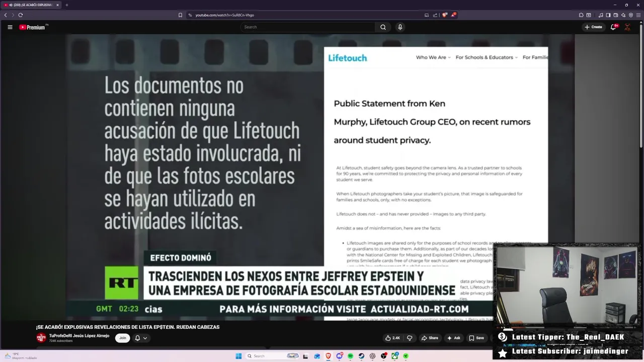644x362 pixels.
Task: Click the Create button
Action: click(x=593, y=27)
